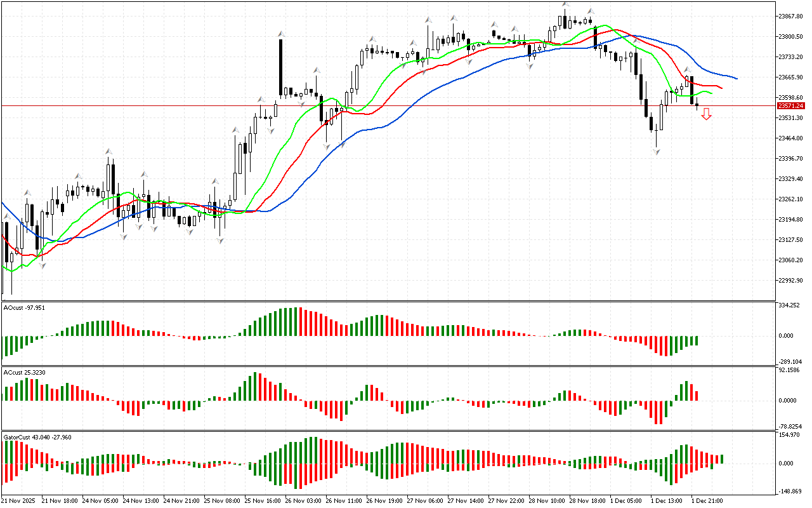Image resolution: width=812 pixels, height=508 pixels.
Task: Select the '24 Nov 21:00' time label
Action: click(x=183, y=501)
